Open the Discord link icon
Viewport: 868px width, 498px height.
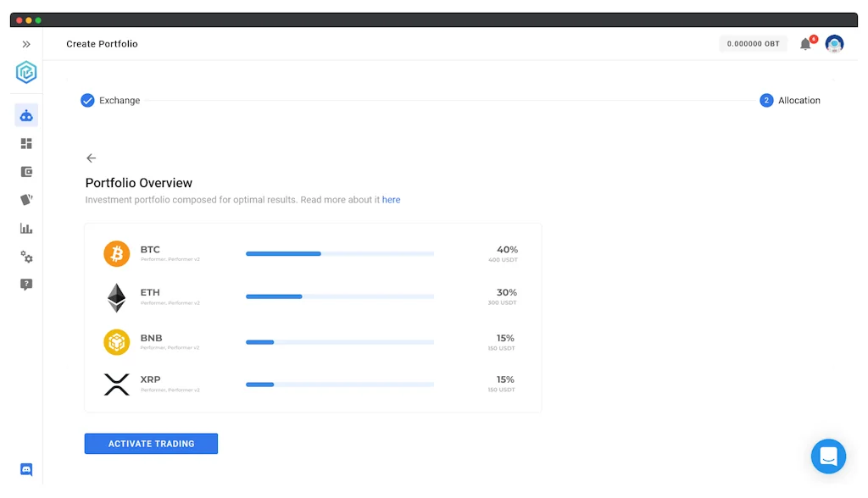coord(26,469)
